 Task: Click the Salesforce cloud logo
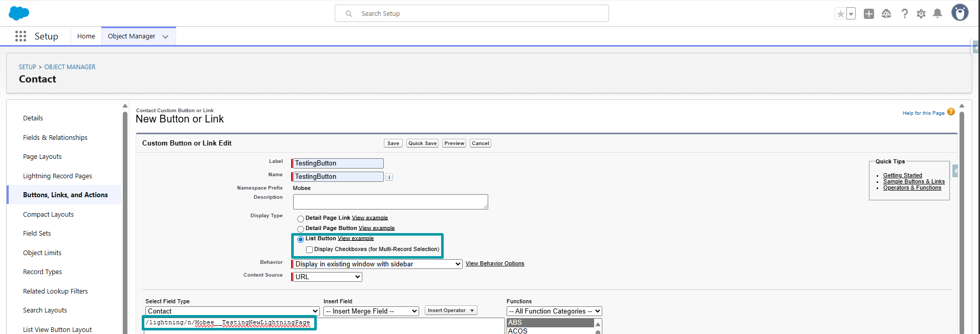19,13
